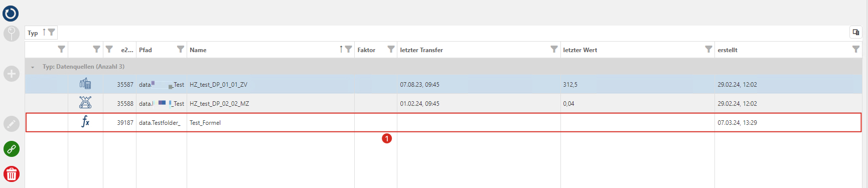Viewport: 868px width, 188px height.
Task: Select row HZ_test_DP_01_01_ZV
Action: 444,84
